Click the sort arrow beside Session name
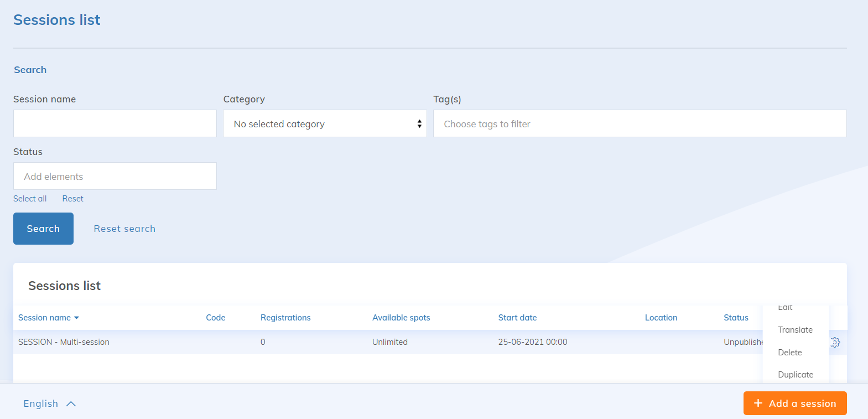Viewport: 868px width, 419px height. 76,318
